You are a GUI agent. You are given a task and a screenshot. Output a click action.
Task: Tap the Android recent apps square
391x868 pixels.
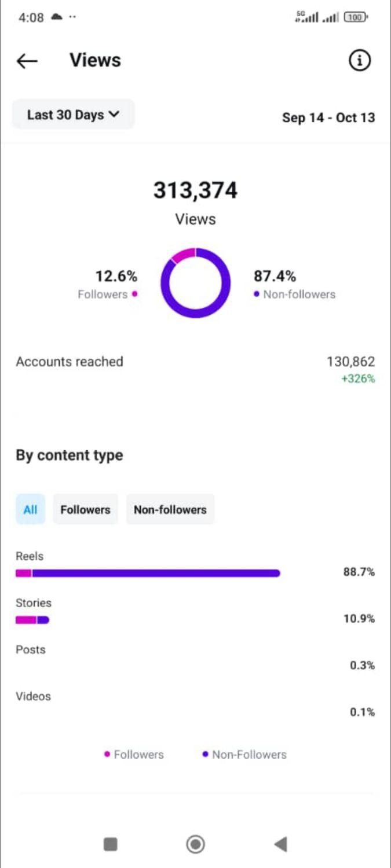pos(111,844)
